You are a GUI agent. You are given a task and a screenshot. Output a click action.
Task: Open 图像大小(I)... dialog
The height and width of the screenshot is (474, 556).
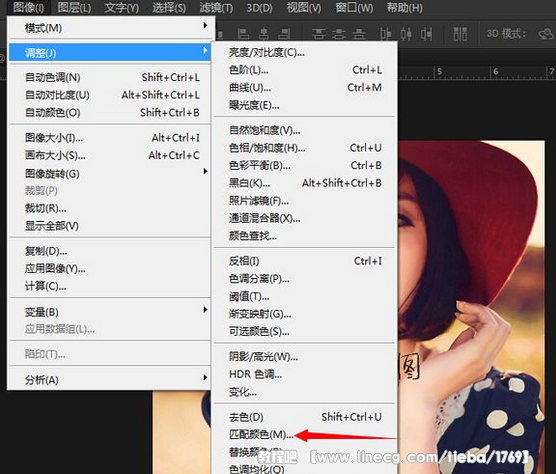click(x=109, y=138)
